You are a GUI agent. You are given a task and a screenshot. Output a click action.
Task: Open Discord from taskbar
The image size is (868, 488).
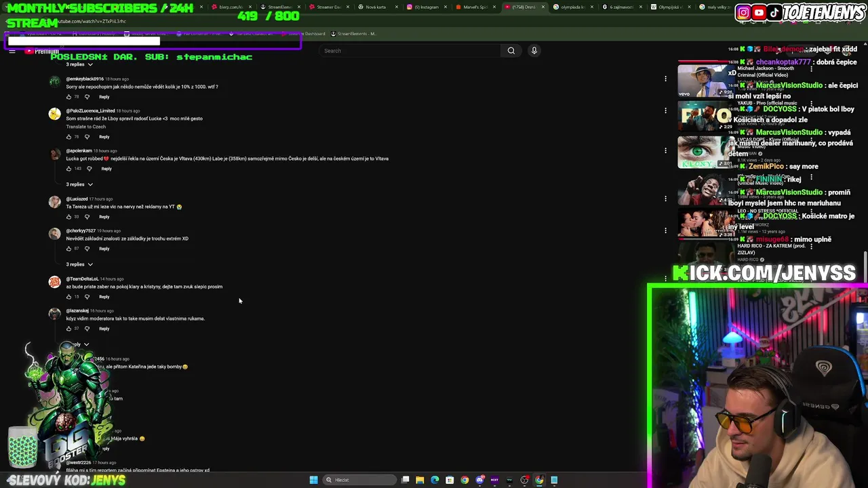480,480
